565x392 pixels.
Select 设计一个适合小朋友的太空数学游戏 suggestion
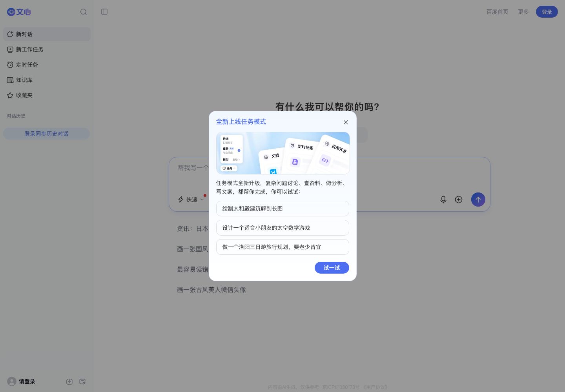tap(282, 228)
